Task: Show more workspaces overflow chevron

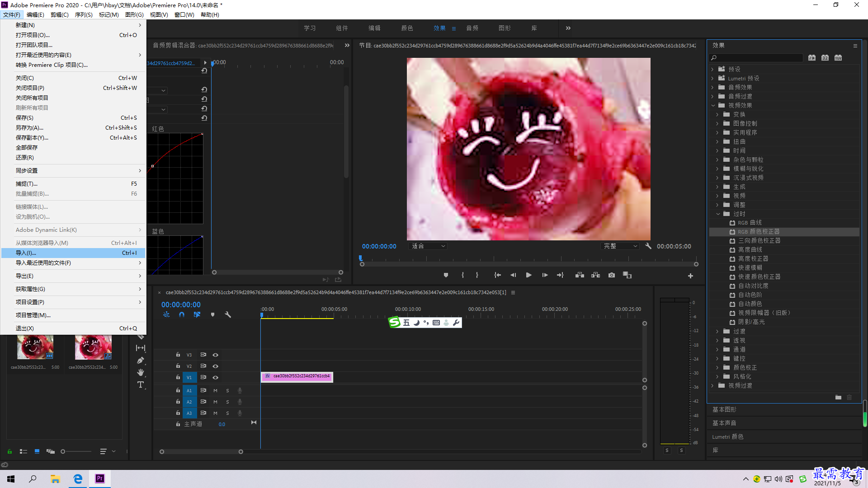Action: pyautogui.click(x=568, y=28)
